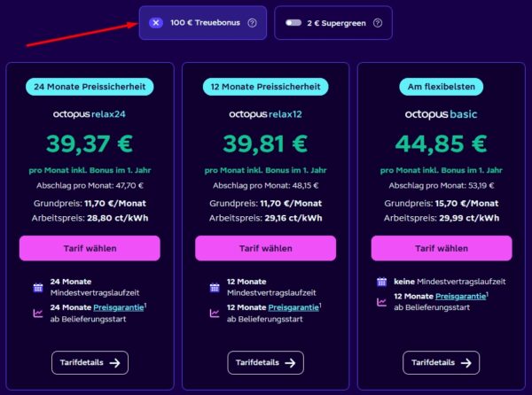Click calendar icon in relax24 card
Image resolution: width=532 pixels, height=395 pixels.
coord(39,287)
